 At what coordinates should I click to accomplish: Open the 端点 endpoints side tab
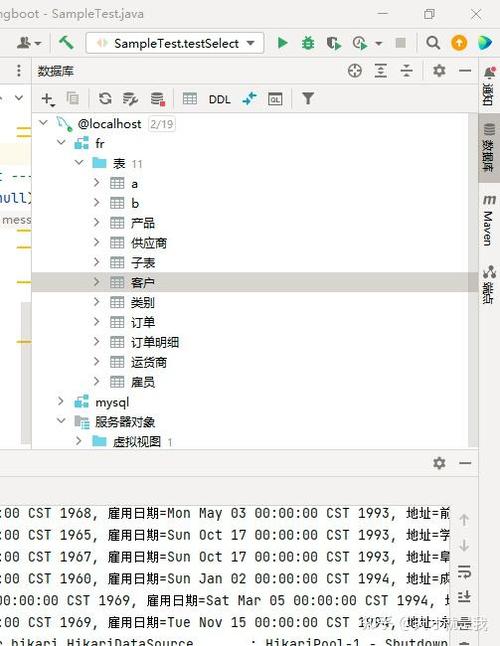pyautogui.click(x=489, y=284)
